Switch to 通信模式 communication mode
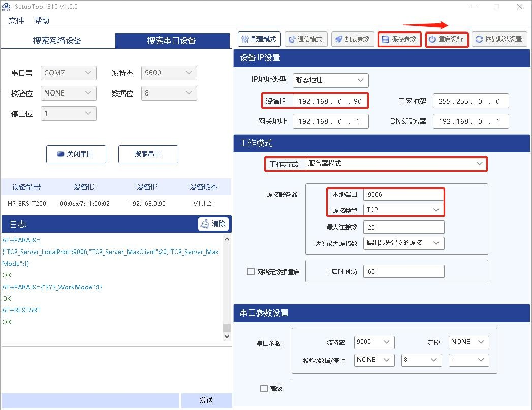This screenshot has height=410, width=532. tap(306, 39)
